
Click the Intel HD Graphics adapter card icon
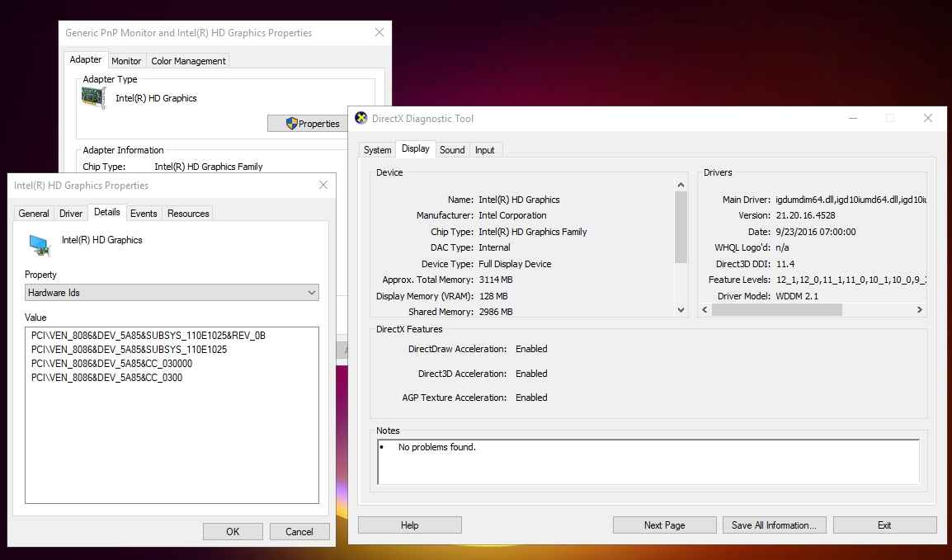click(x=93, y=96)
